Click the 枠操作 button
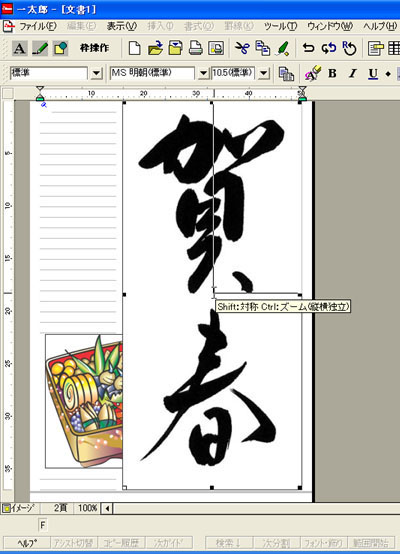The width and height of the screenshot is (400, 554). pyautogui.click(x=94, y=48)
